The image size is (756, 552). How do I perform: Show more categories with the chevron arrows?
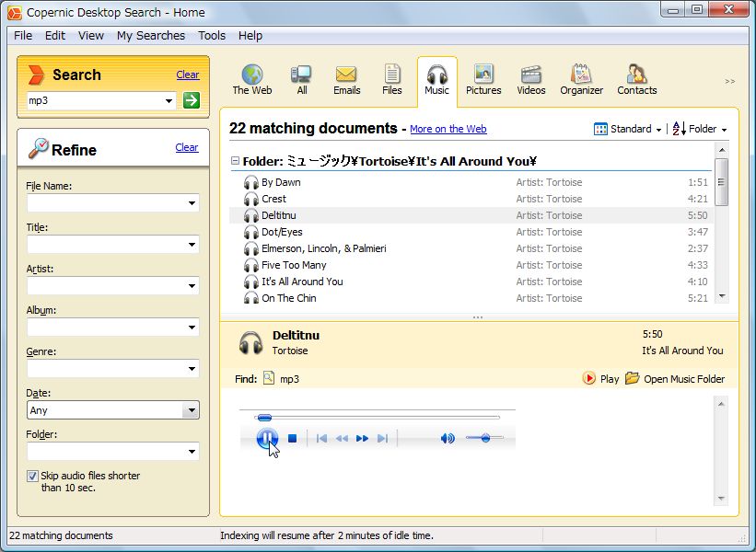[x=730, y=81]
